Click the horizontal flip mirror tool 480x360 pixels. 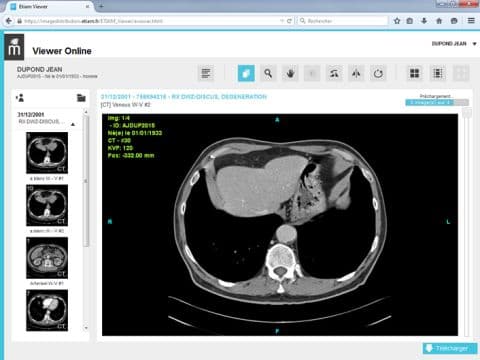(356, 73)
